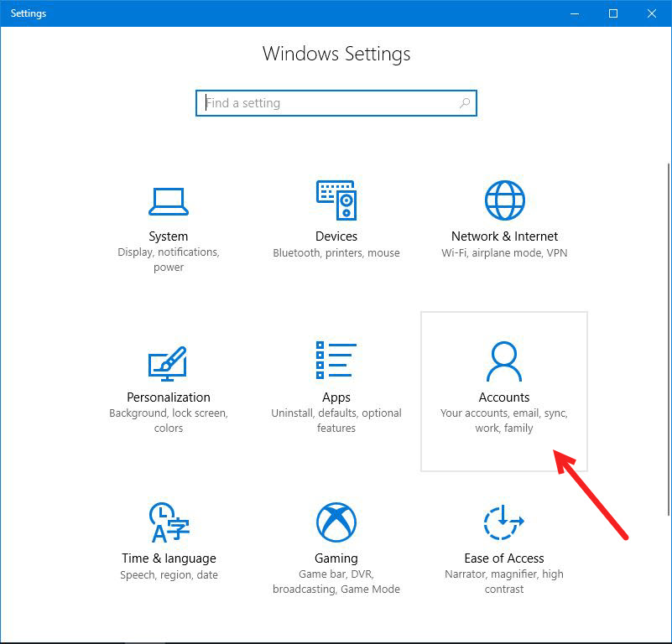Click the Devices category title

(x=336, y=236)
